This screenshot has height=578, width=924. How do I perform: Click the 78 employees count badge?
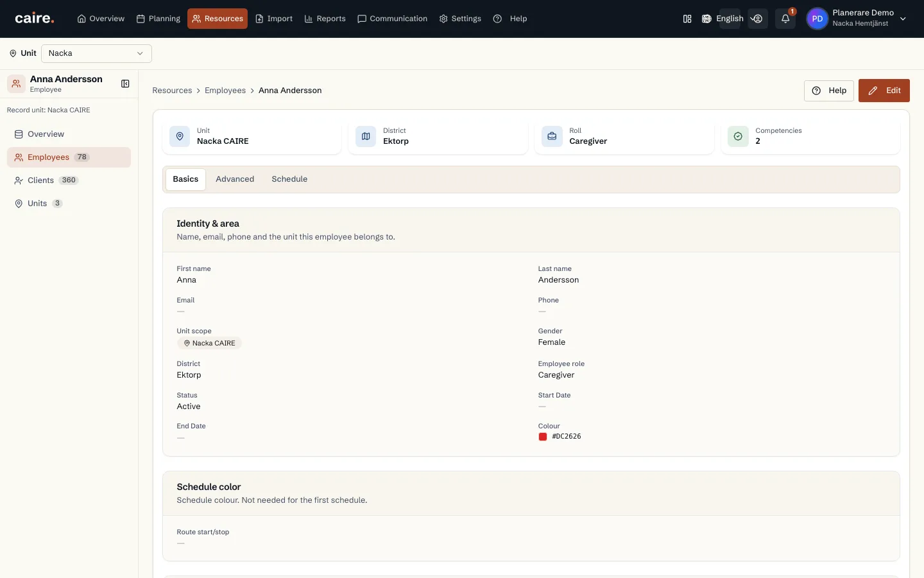coord(82,157)
